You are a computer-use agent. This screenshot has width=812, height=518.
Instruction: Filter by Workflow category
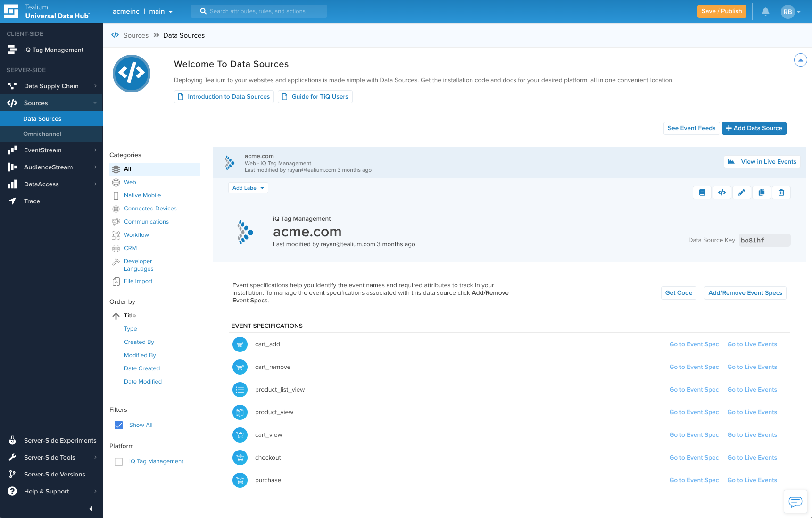136,235
